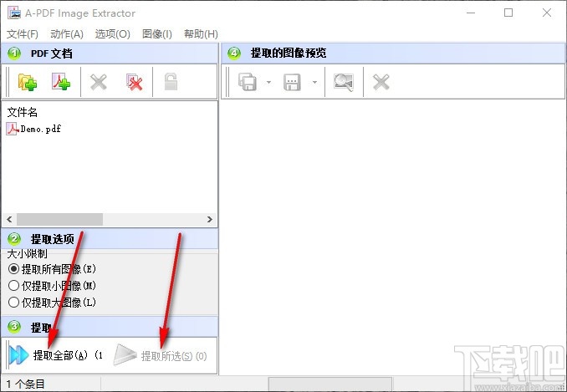Image resolution: width=567 pixels, height=392 pixels.
Task: Open the 动作(A) menu
Action: pyautogui.click(x=67, y=34)
